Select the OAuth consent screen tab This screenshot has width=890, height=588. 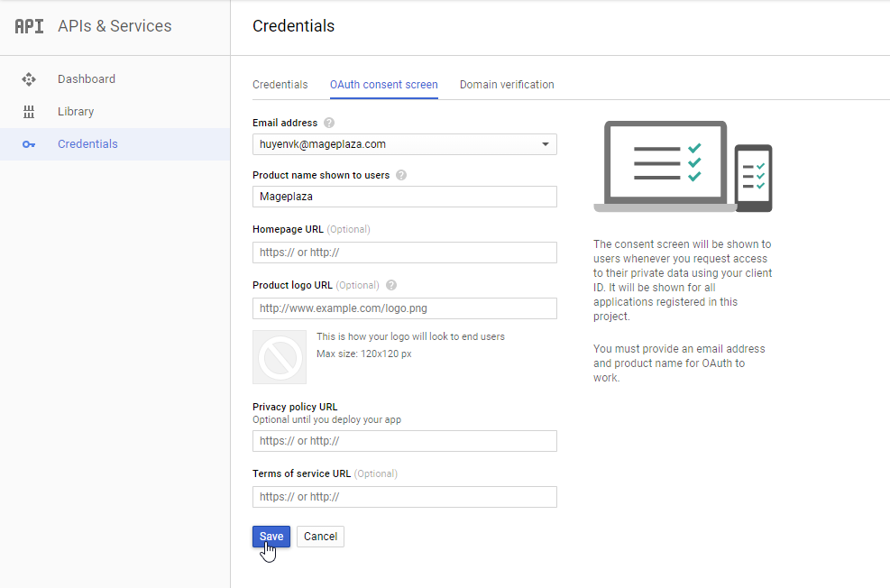coord(383,85)
